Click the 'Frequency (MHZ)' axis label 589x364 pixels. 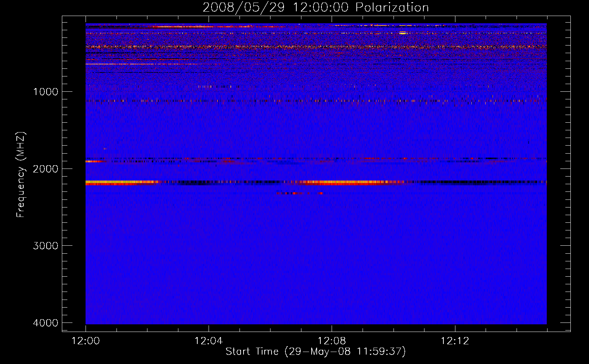click(x=21, y=174)
